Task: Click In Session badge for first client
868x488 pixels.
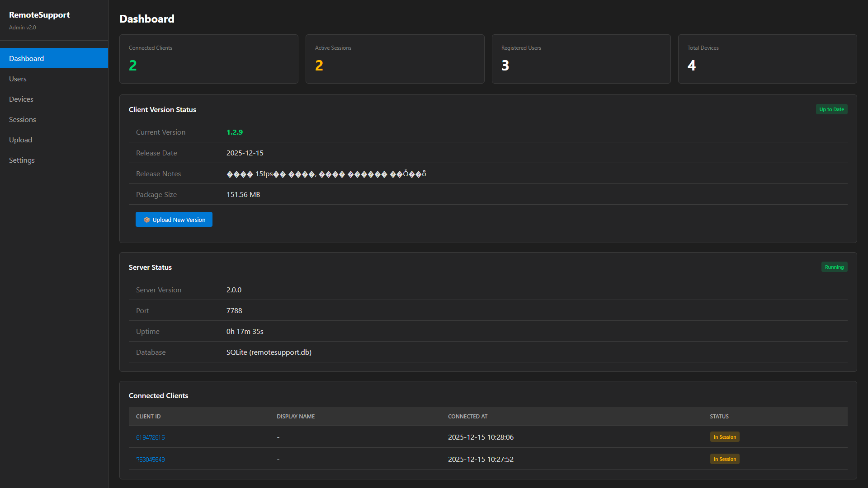Action: 725,437
